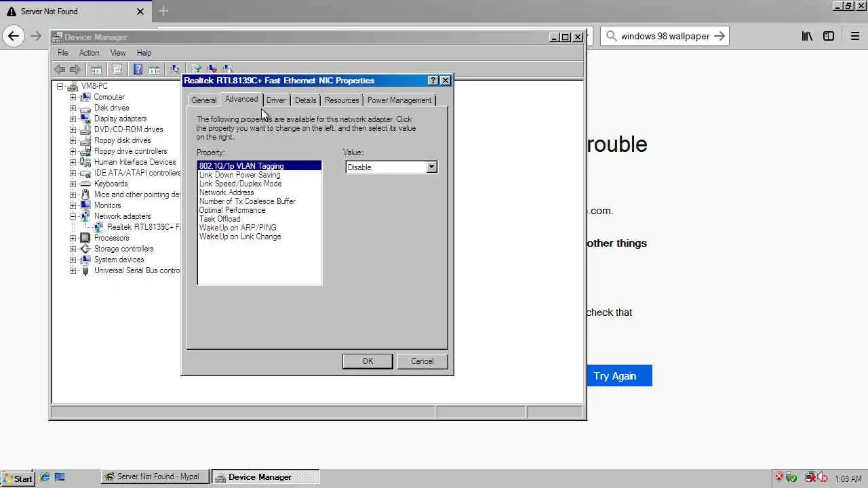
Task: Click OK in the NIC Properties dialog
Action: tap(368, 361)
